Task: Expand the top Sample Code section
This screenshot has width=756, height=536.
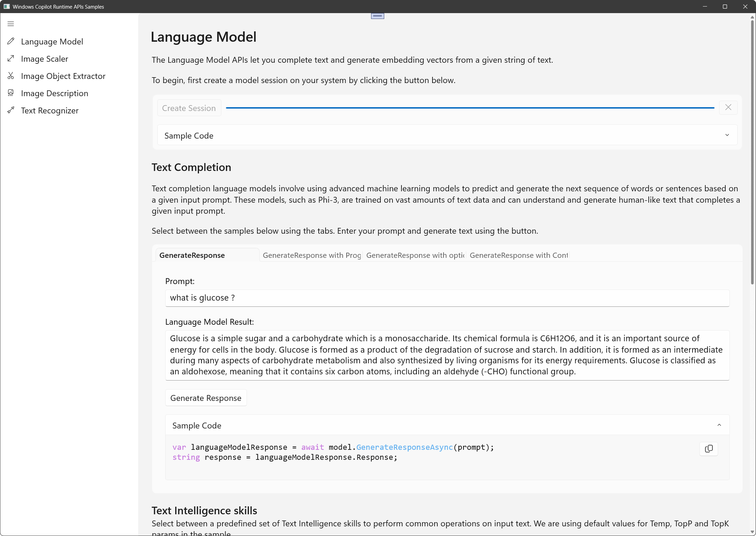Action: click(727, 135)
